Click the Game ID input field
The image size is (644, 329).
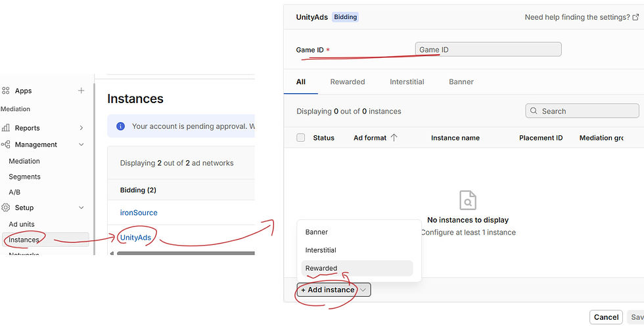[x=488, y=50]
